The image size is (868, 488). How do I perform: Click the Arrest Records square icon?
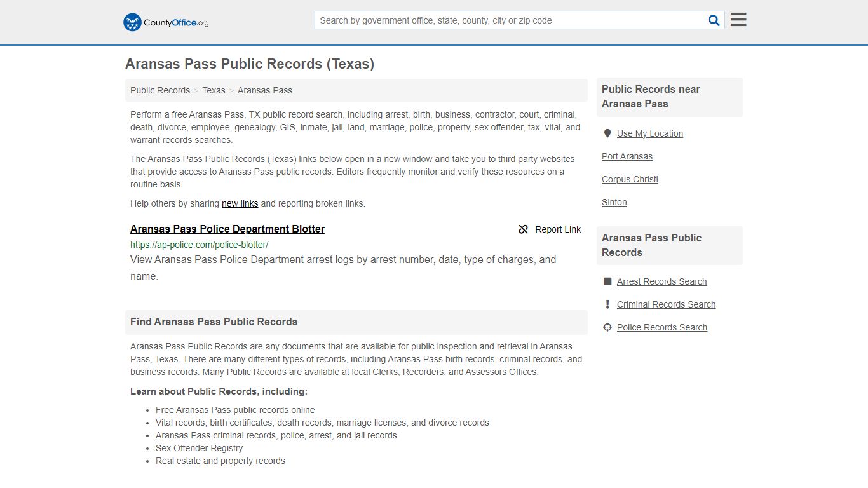pyautogui.click(x=607, y=281)
